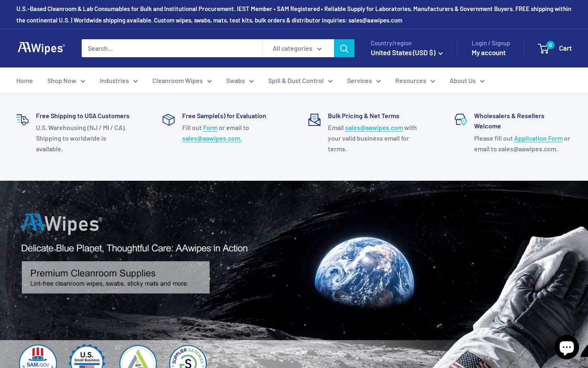Image resolution: width=588 pixels, height=368 pixels.
Task: Click the wholesalers storefront icon
Action: tap(461, 119)
